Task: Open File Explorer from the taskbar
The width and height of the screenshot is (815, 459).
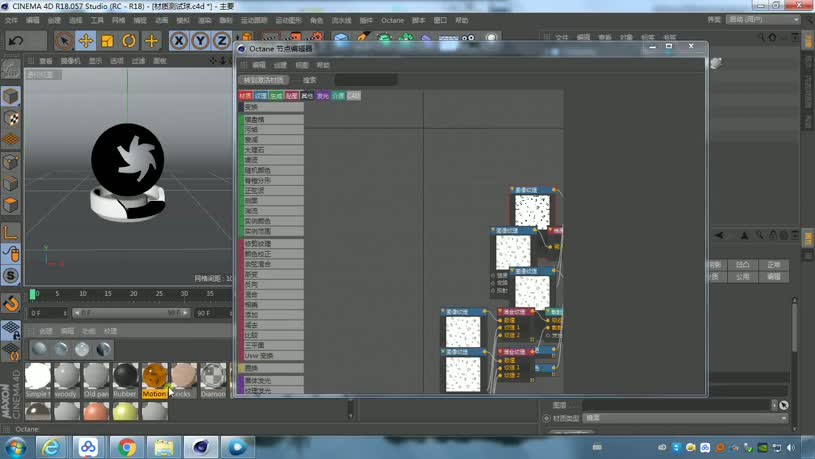Action: [x=164, y=448]
